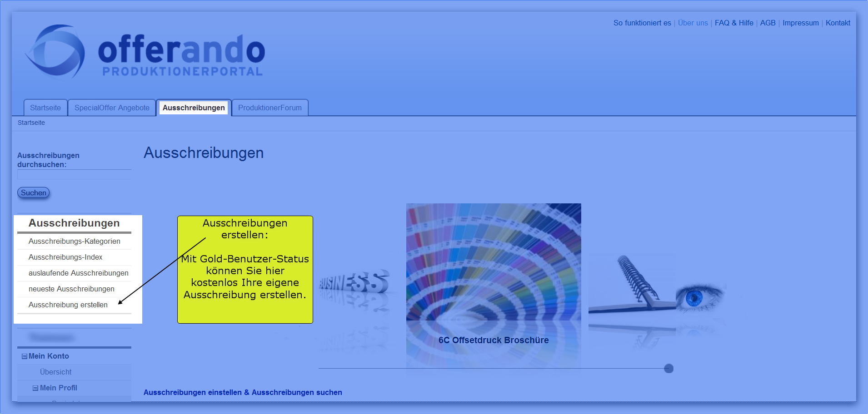Viewport: 868px width, 414px height.
Task: Click the 6C Offsetdruck Broschüre caption
Action: (494, 340)
